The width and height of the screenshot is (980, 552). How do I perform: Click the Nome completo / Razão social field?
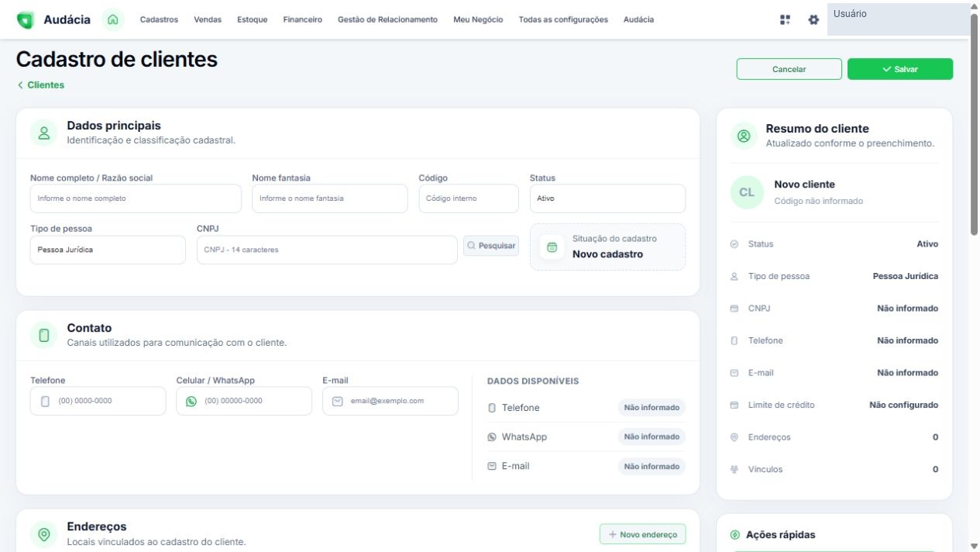136,198
